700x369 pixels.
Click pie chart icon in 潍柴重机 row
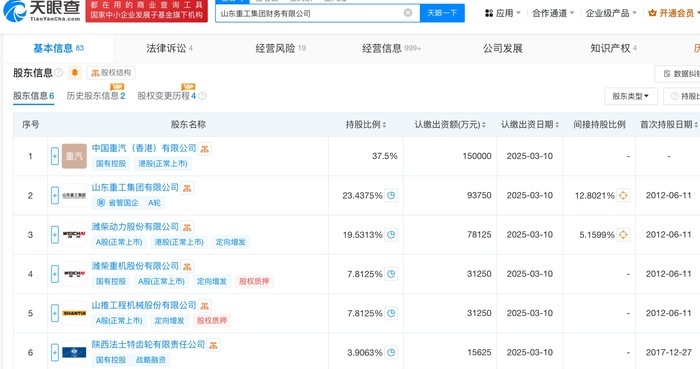click(391, 274)
